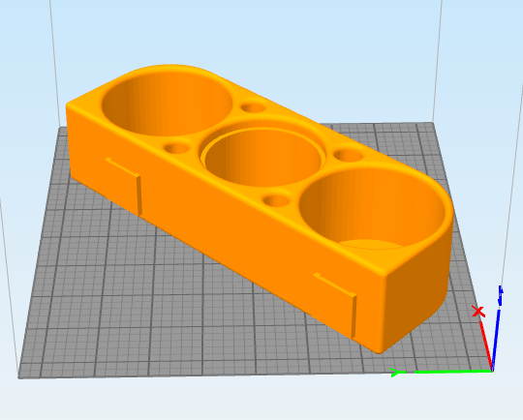
Task: Click the red X axis label
Action: coord(478,312)
